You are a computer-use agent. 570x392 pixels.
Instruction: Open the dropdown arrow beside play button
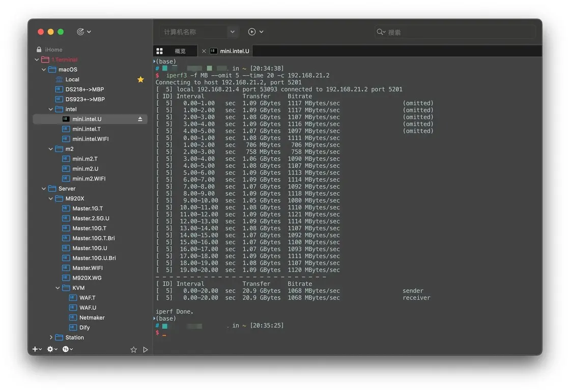tap(262, 32)
